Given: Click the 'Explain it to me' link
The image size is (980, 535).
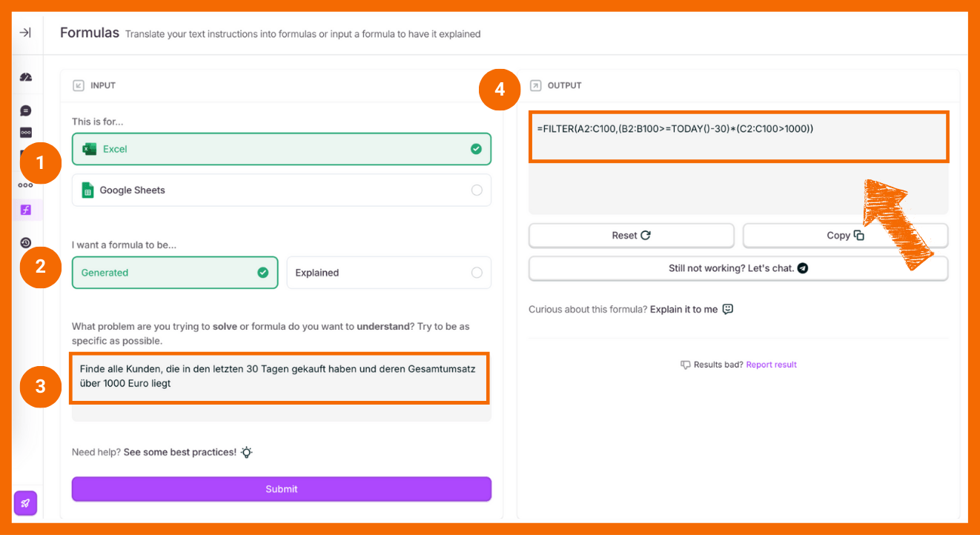Looking at the screenshot, I should [x=683, y=309].
